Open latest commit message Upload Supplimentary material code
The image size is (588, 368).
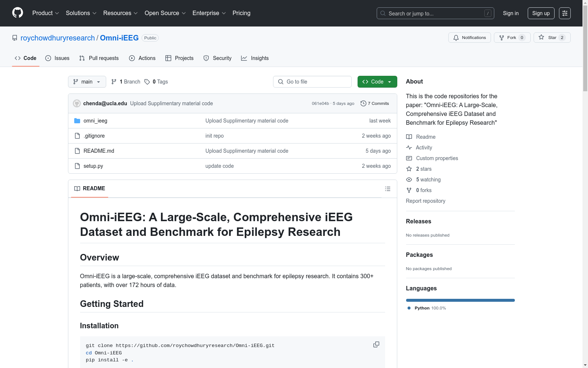(x=172, y=103)
